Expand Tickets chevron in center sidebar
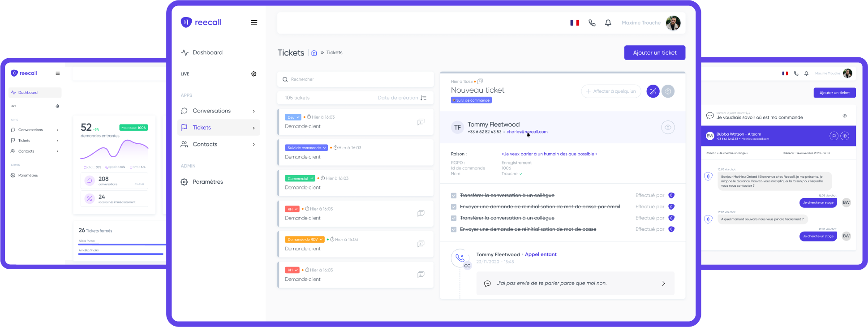Image resolution: width=868 pixels, height=327 pixels. [x=254, y=128]
